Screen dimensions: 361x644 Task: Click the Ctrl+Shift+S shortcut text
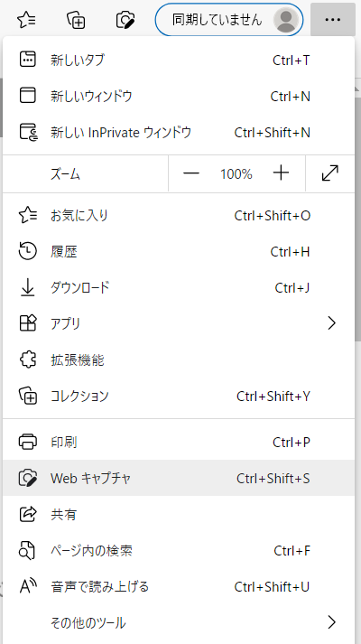point(273,479)
